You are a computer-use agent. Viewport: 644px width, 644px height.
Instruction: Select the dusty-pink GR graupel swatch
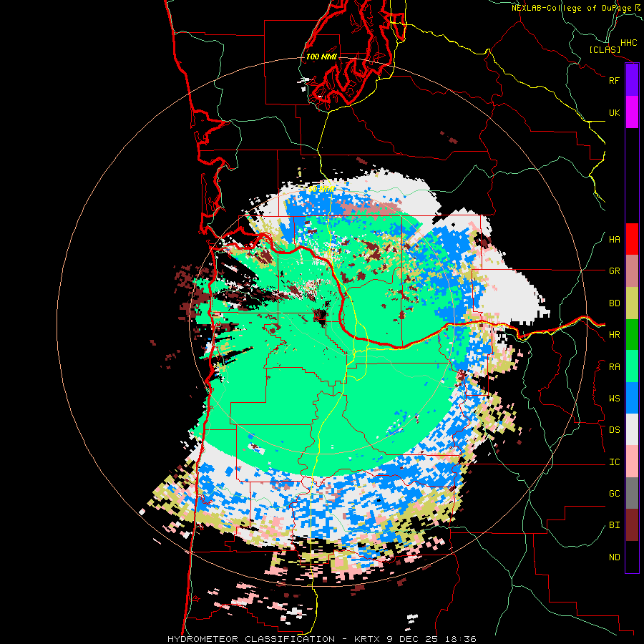point(632,271)
